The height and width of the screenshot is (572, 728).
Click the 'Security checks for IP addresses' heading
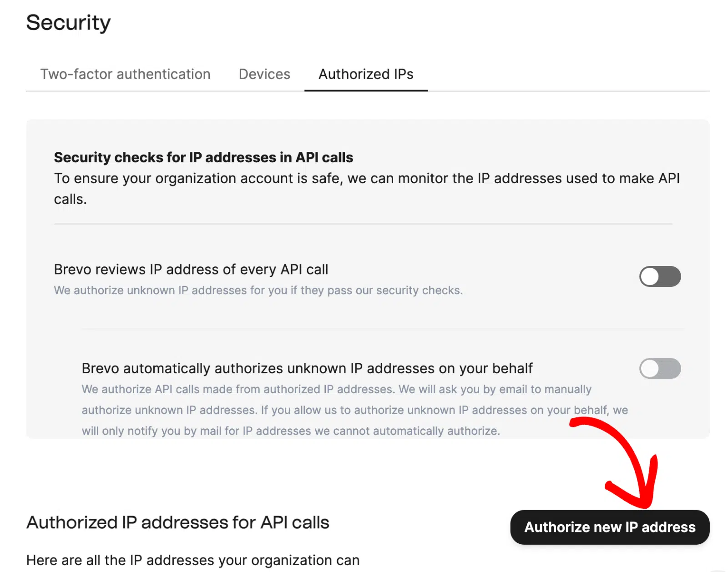pos(203,157)
